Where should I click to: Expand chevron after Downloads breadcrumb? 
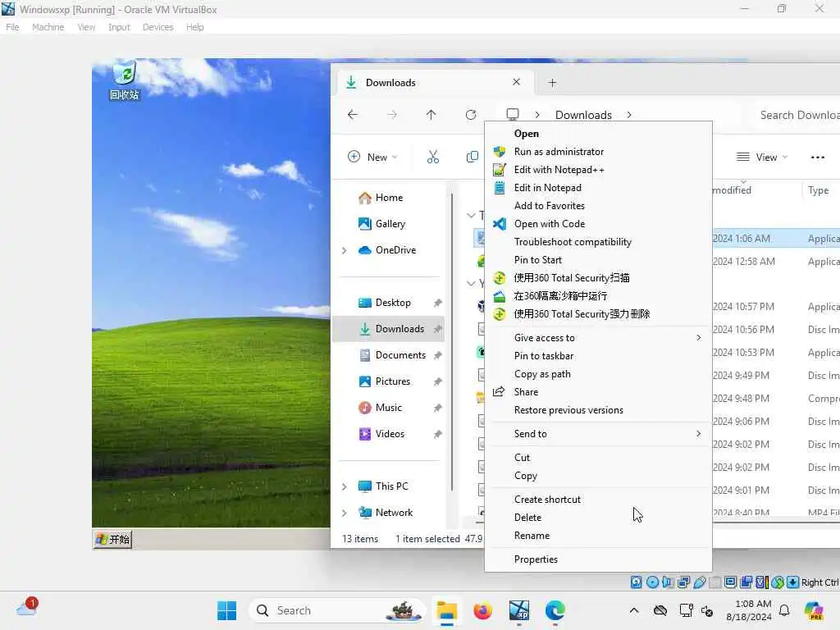click(x=629, y=115)
